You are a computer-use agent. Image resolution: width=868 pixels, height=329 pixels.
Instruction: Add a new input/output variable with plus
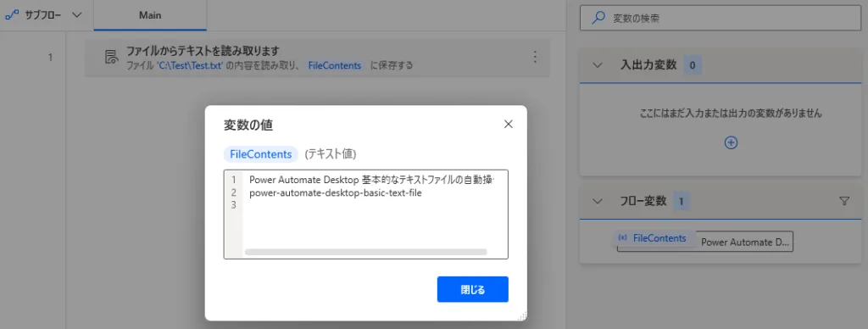pyautogui.click(x=731, y=142)
